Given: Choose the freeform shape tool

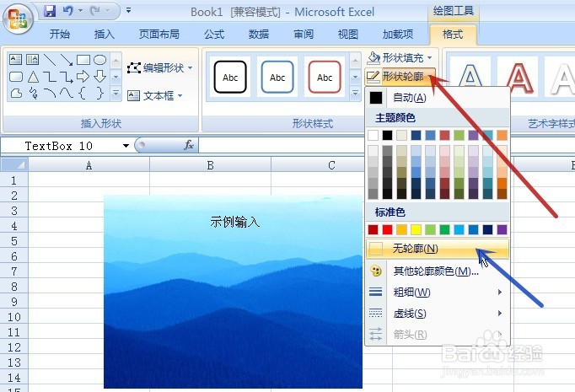Looking at the screenshot, I should tap(16, 94).
